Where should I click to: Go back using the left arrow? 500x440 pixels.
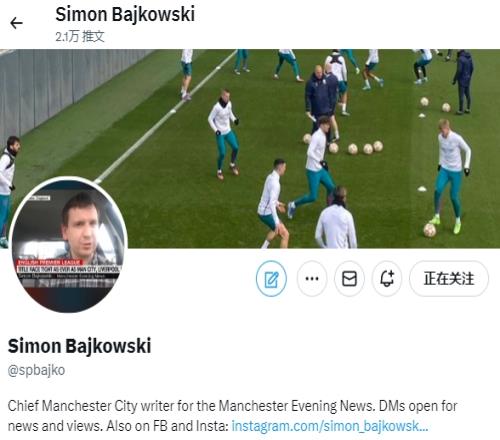16,23
